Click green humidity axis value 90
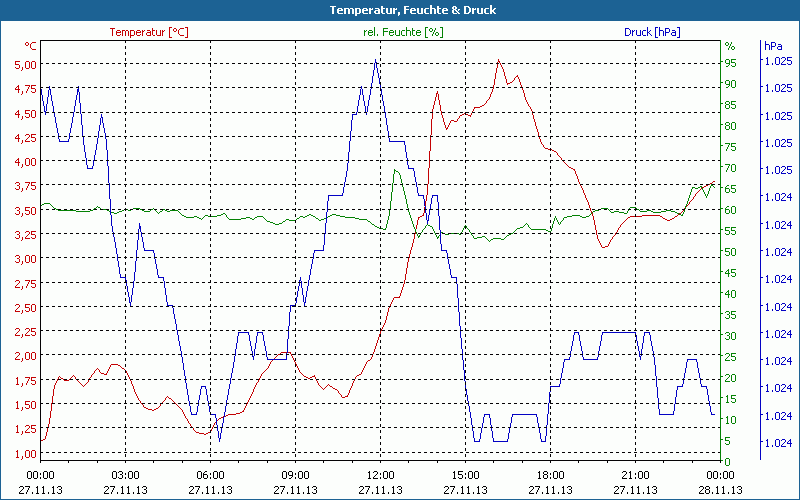800x500 pixels. coord(731,84)
